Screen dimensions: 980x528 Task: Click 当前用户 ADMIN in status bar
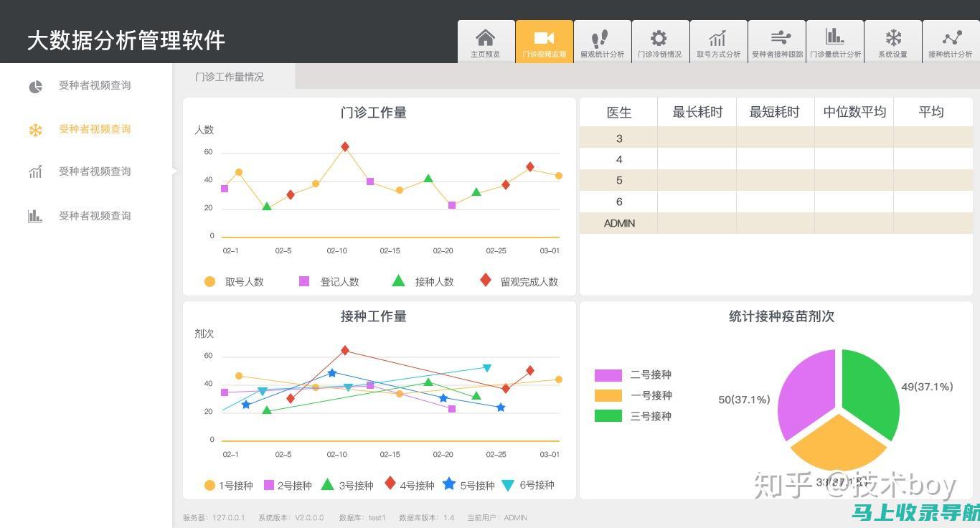click(497, 517)
